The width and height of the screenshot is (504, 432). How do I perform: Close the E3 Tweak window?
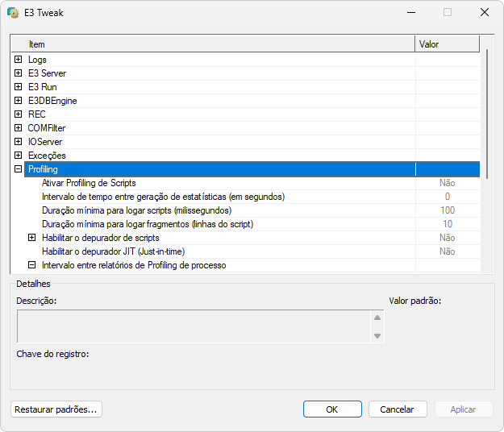485,13
